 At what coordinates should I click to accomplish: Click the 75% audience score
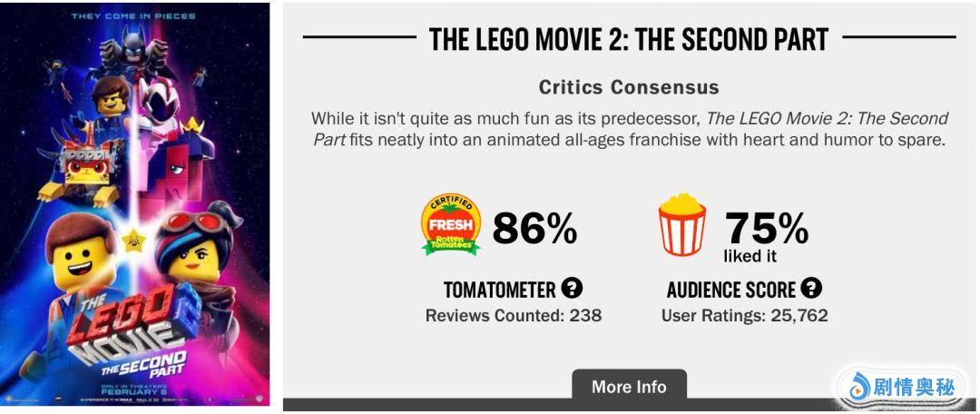point(766,227)
